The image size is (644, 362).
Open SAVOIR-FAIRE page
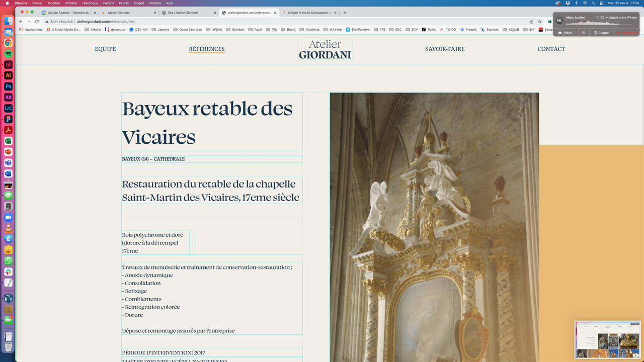pyautogui.click(x=445, y=49)
